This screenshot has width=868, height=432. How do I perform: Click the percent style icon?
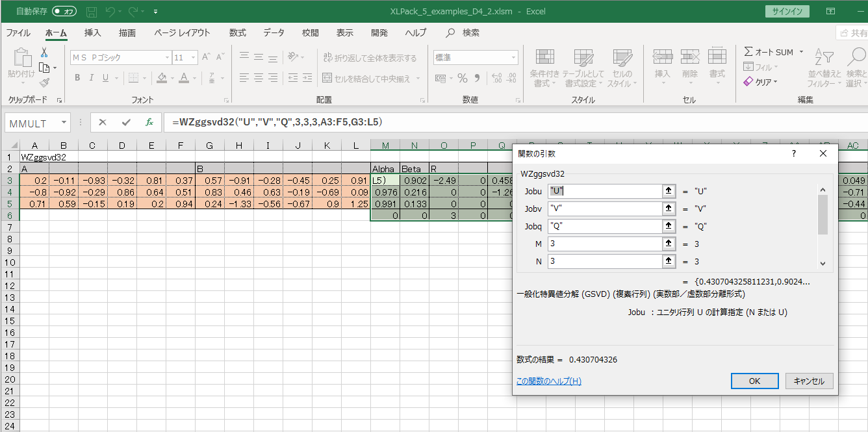pos(463,79)
